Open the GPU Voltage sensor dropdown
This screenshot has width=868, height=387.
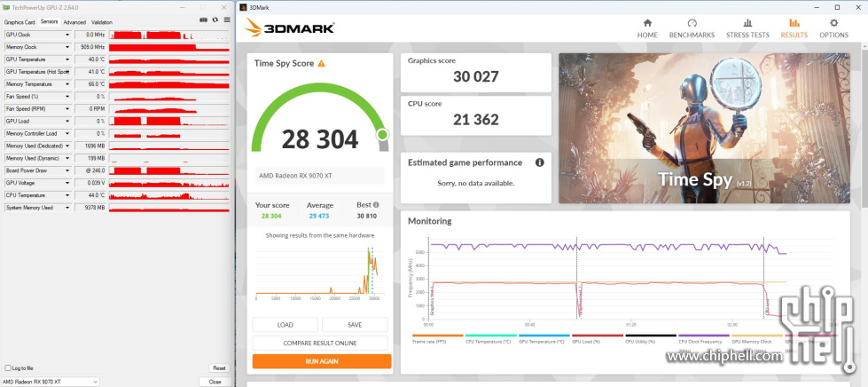[67, 183]
